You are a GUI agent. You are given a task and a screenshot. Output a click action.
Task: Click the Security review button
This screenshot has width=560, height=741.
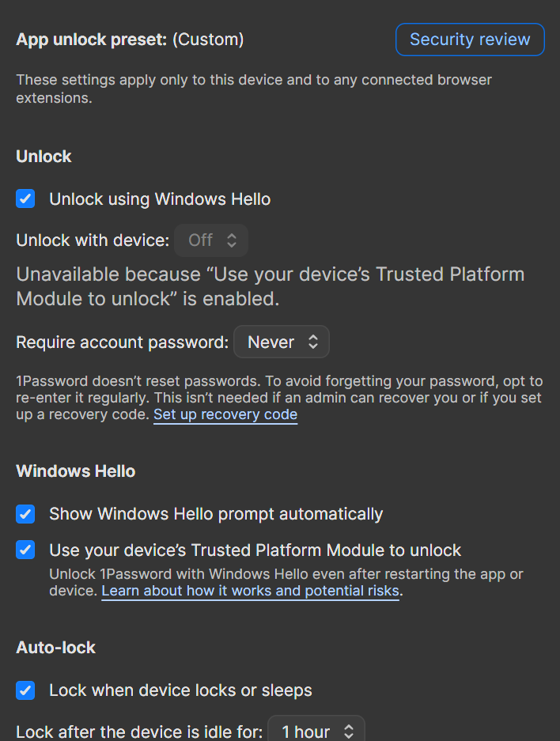[x=470, y=40]
